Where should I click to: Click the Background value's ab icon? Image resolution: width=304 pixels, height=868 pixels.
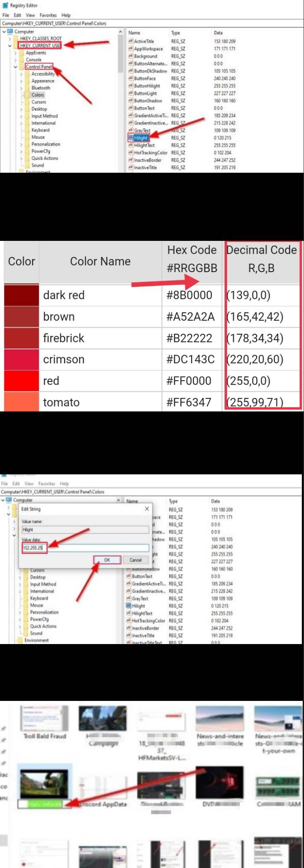tap(130, 56)
